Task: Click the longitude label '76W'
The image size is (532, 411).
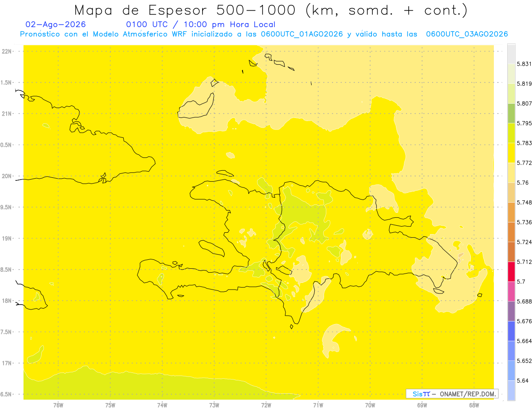Action: point(58,405)
